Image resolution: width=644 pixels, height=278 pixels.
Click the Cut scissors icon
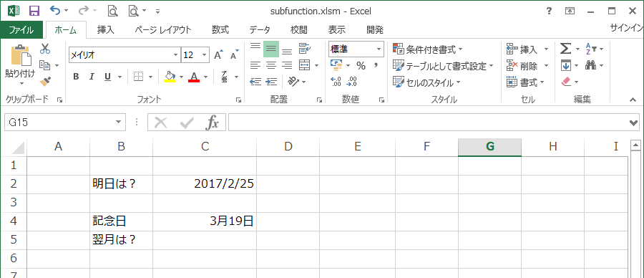[45, 49]
